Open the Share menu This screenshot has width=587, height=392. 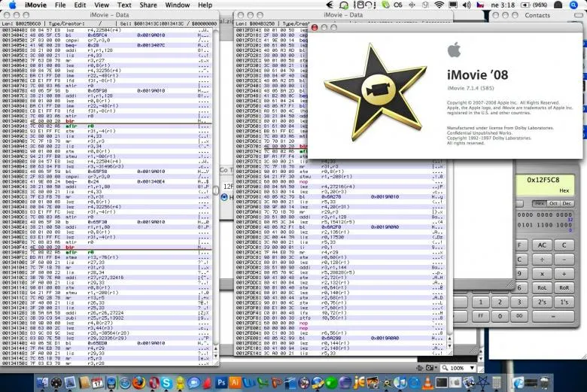148,5
